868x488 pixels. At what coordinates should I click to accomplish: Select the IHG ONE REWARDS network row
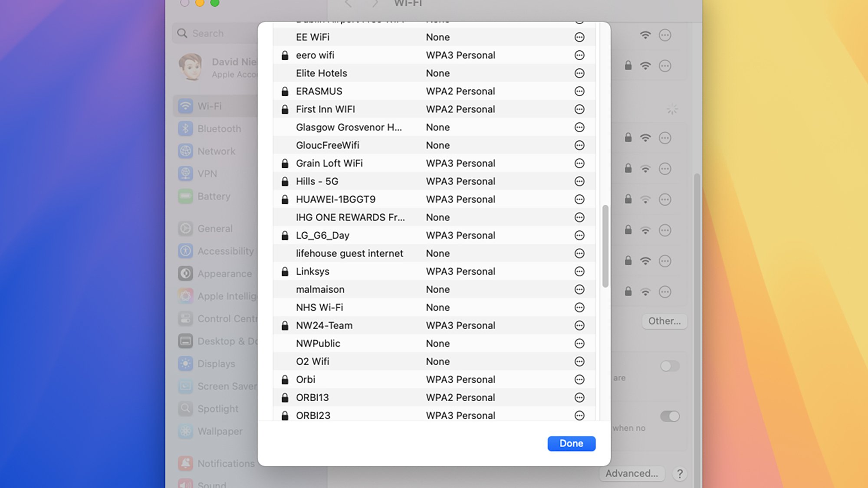pos(434,217)
